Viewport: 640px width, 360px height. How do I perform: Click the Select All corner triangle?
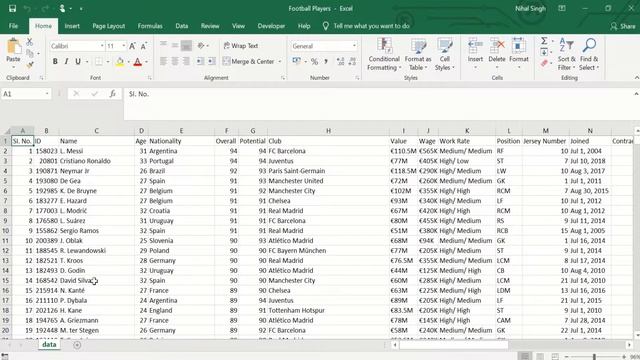click(x=6, y=131)
